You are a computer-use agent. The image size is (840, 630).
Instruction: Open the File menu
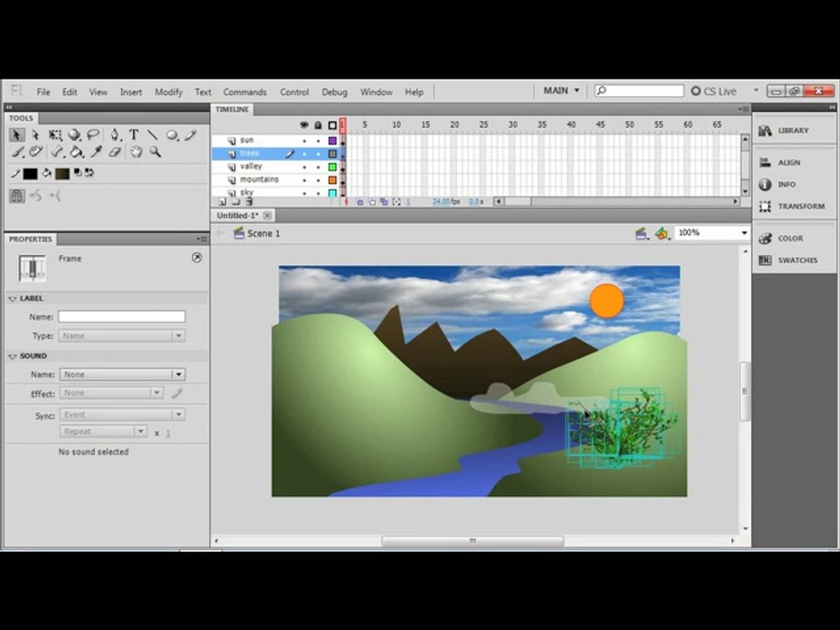point(44,92)
